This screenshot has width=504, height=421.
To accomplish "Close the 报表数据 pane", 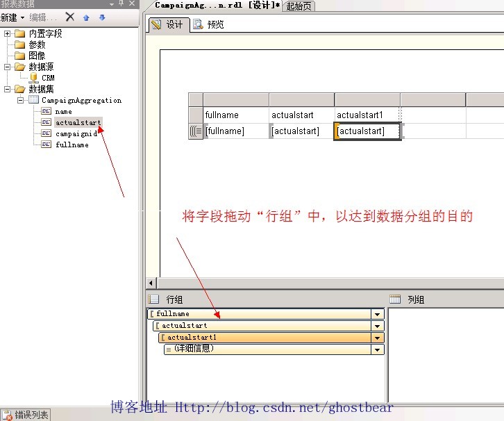I will pyautogui.click(x=132, y=3).
